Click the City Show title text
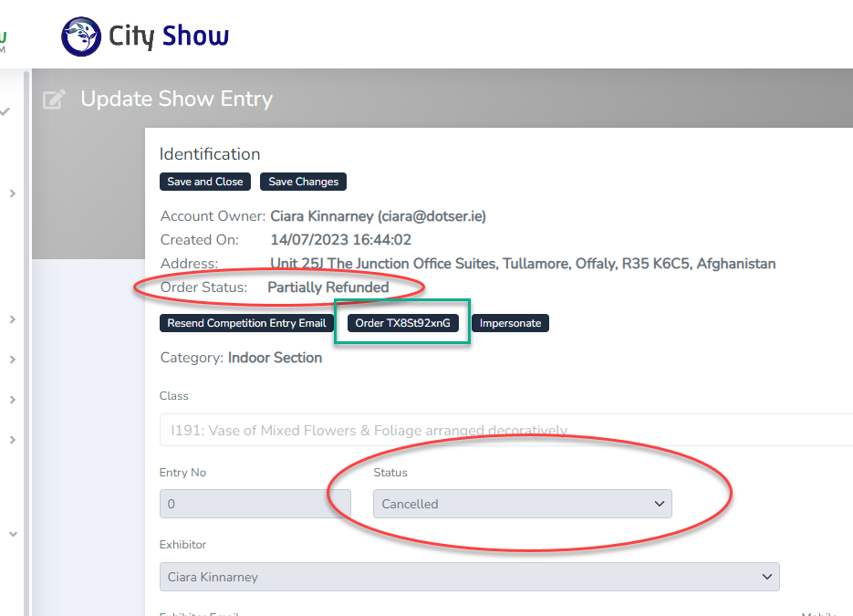Image resolution: width=853 pixels, height=616 pixels. point(169,37)
